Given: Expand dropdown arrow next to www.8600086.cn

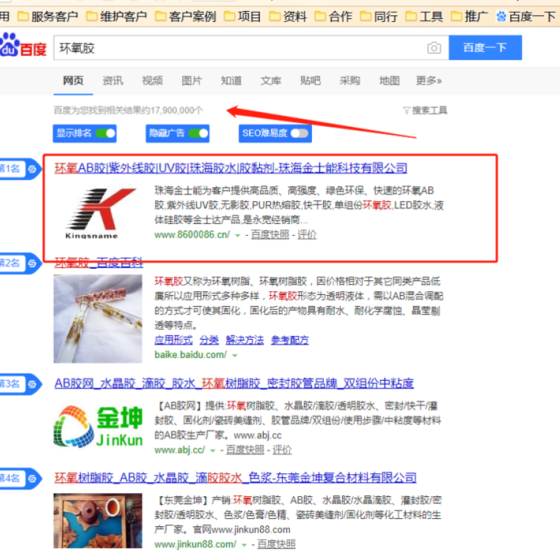Looking at the screenshot, I should (238, 235).
